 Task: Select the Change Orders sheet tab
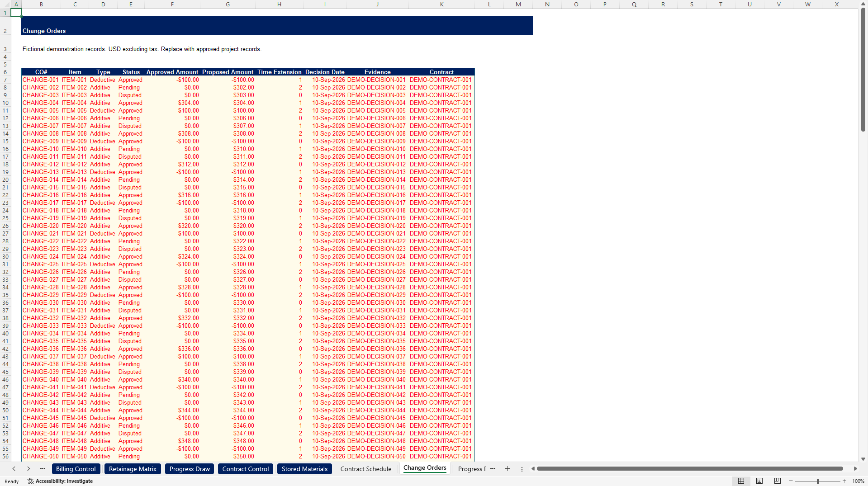(x=425, y=468)
